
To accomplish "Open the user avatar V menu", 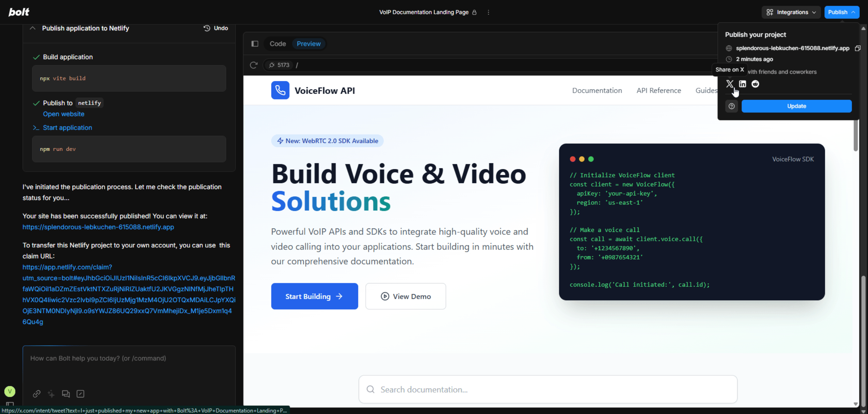I will coord(10,391).
